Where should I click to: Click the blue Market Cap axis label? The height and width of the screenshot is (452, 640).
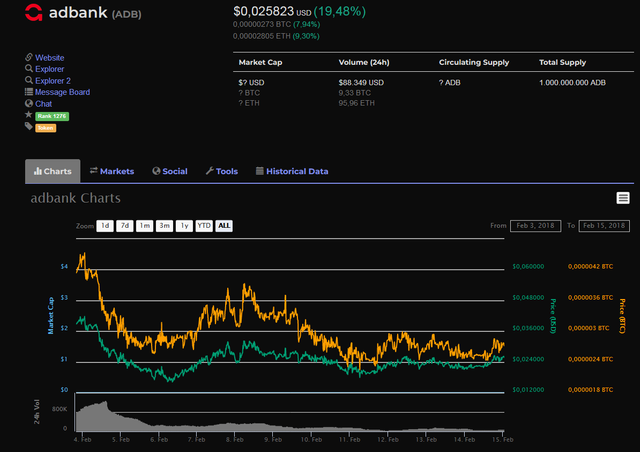point(51,316)
